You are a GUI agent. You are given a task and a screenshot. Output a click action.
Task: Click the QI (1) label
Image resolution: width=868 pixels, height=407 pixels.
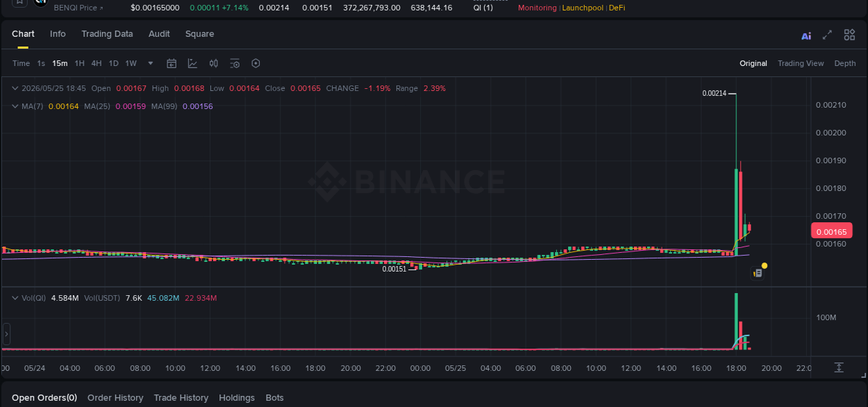click(483, 8)
